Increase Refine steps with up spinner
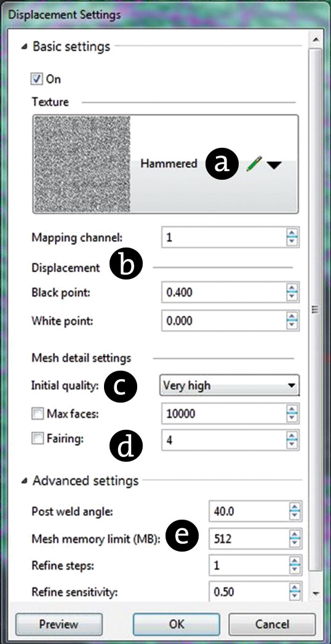 295,561
